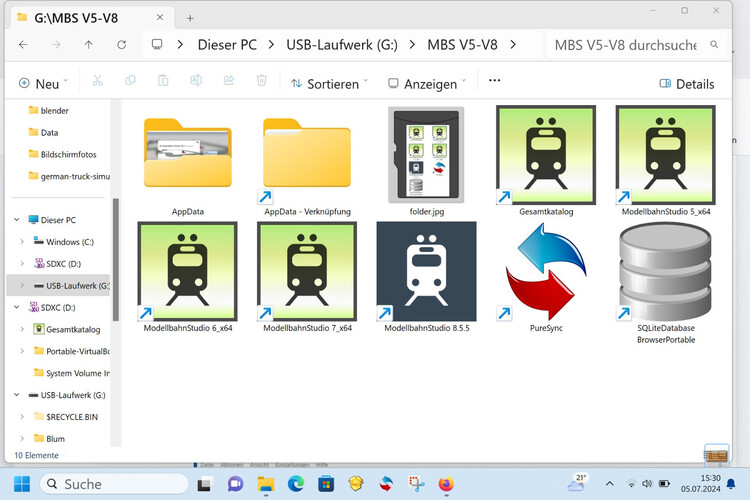Toggle the Details pane

(686, 84)
